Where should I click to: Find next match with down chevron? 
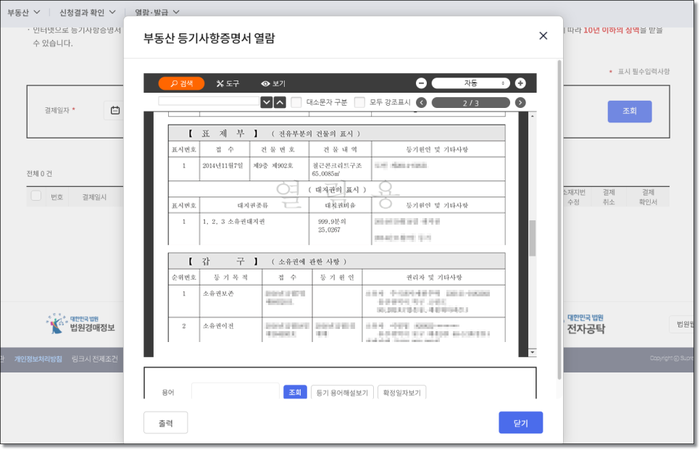tap(267, 102)
